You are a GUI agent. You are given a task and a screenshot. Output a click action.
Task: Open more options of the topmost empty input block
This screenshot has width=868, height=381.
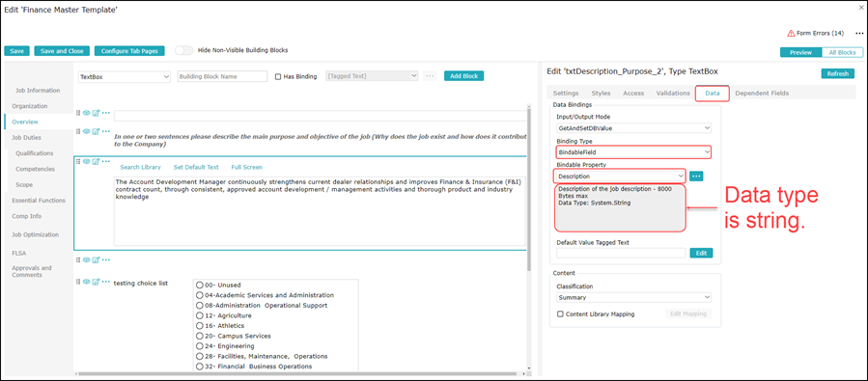[x=106, y=113]
